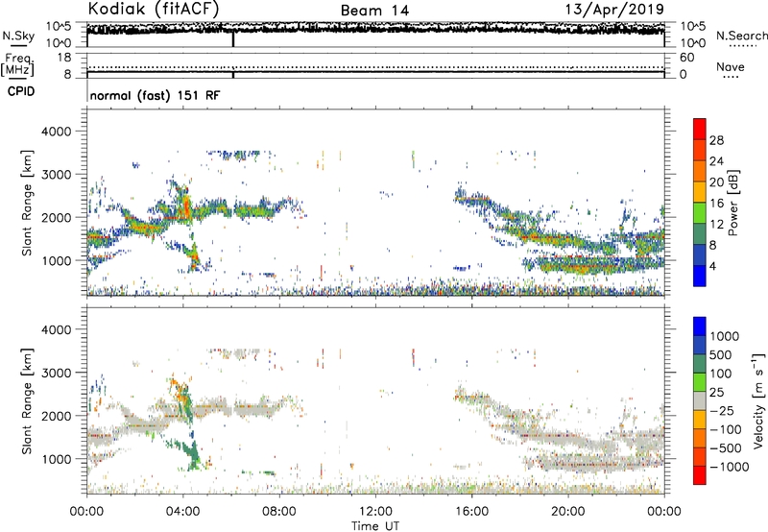Viewport: 768px width, 532px height.
Task: Click the "-500" label on the Velocity color bar
Action: tap(726, 447)
